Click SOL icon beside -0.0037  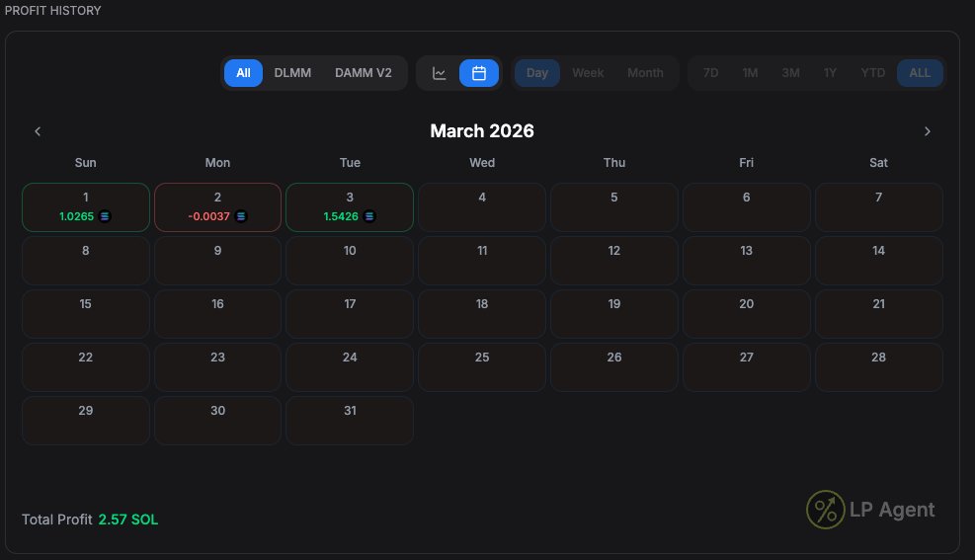241,216
